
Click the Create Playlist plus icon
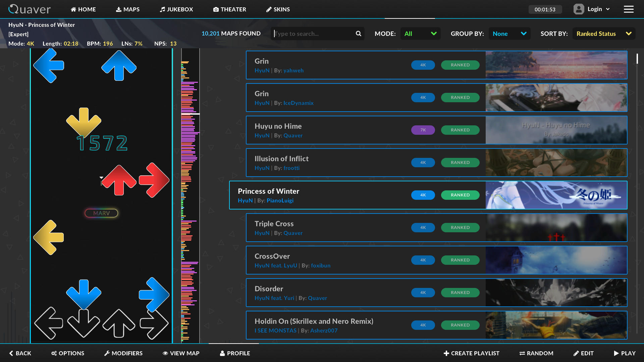(446, 353)
